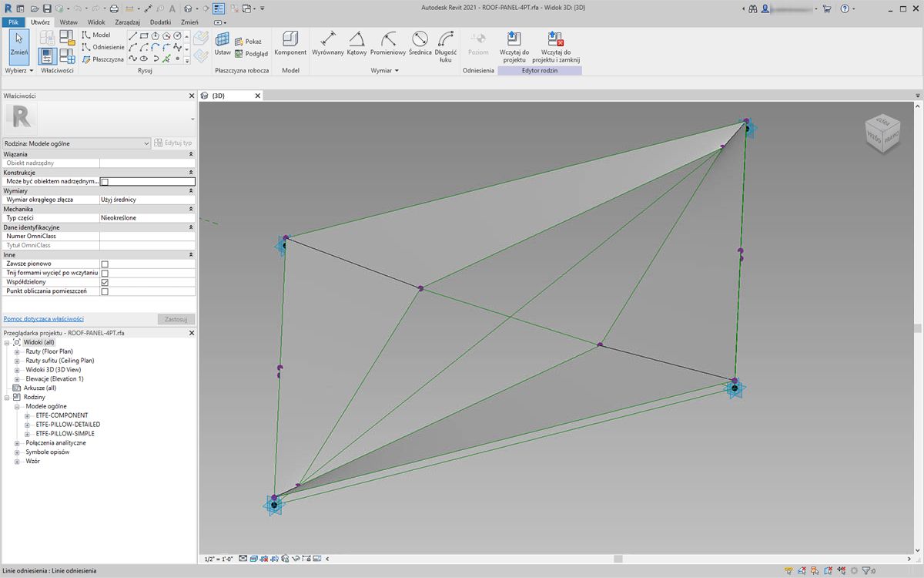This screenshot has height=578, width=924.
Task: Click the highlighted Properties palette icon in ribbon
Action: (47, 55)
